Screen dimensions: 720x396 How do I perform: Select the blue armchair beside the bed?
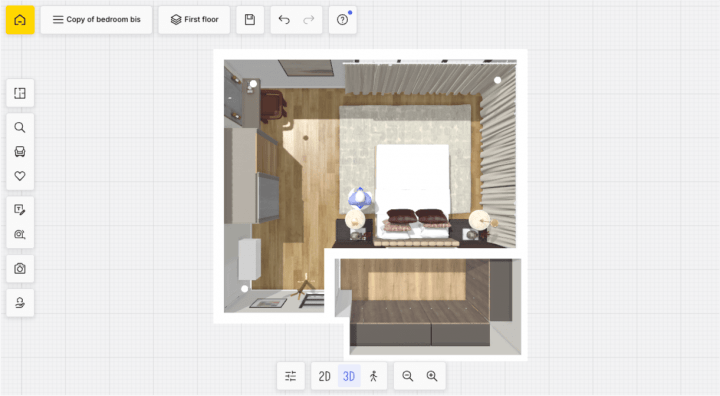[x=360, y=198]
